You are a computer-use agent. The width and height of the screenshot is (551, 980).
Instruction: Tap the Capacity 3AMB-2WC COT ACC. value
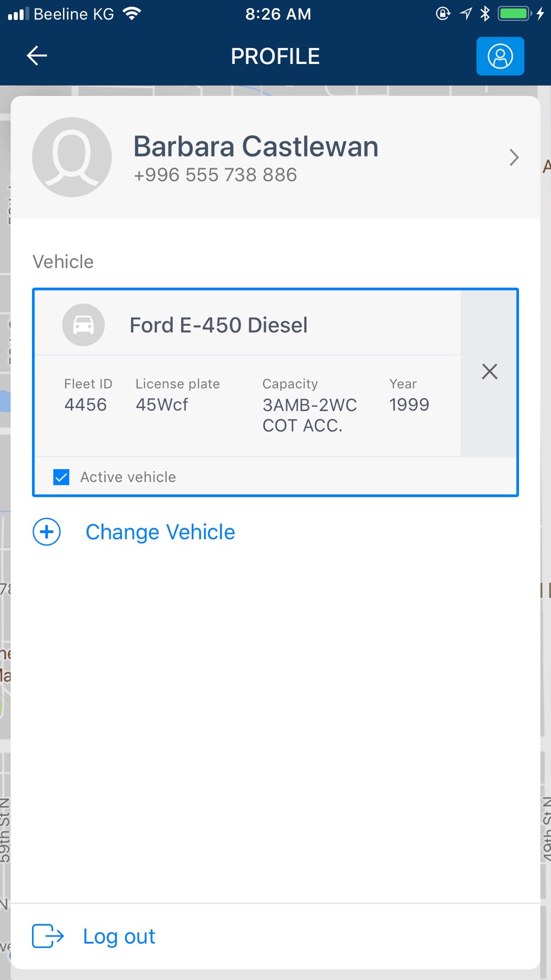pos(310,415)
